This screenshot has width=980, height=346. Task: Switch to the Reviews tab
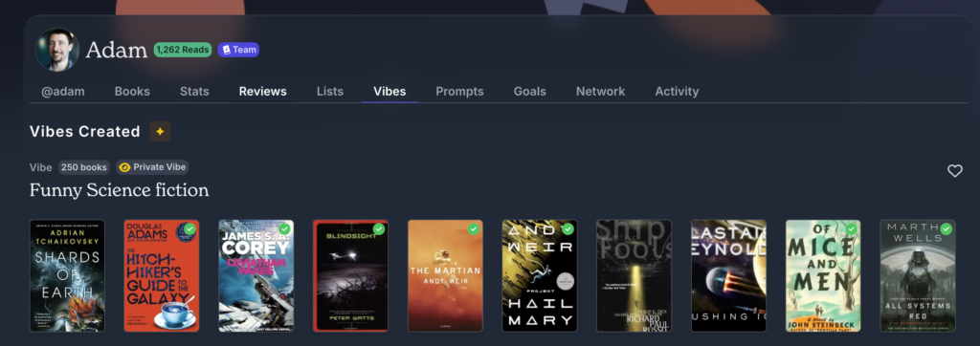(262, 91)
